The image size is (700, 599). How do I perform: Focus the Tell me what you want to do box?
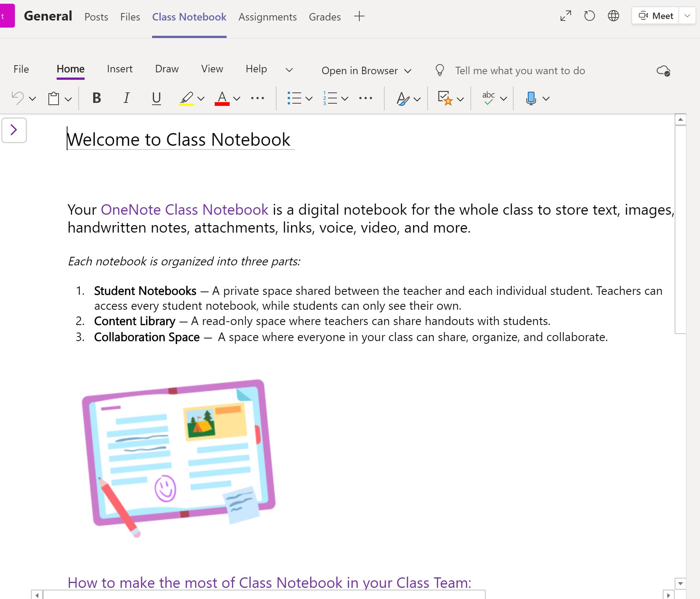[520, 70]
